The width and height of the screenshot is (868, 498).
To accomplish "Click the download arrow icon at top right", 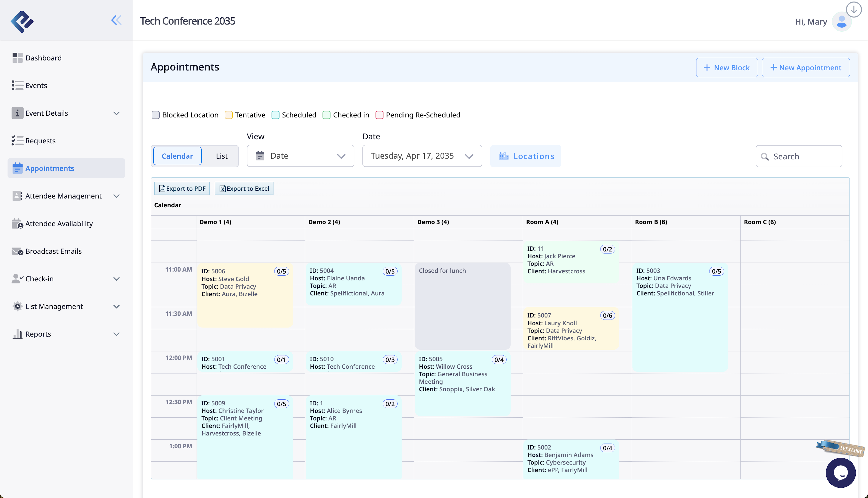I will tap(854, 9).
